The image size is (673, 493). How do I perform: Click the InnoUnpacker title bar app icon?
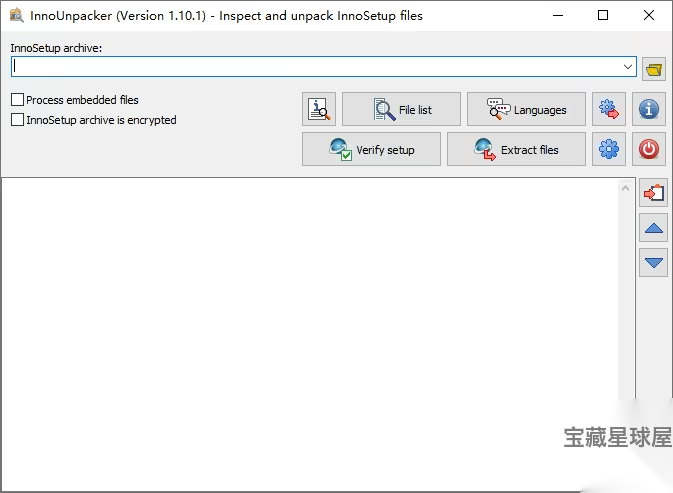point(16,15)
